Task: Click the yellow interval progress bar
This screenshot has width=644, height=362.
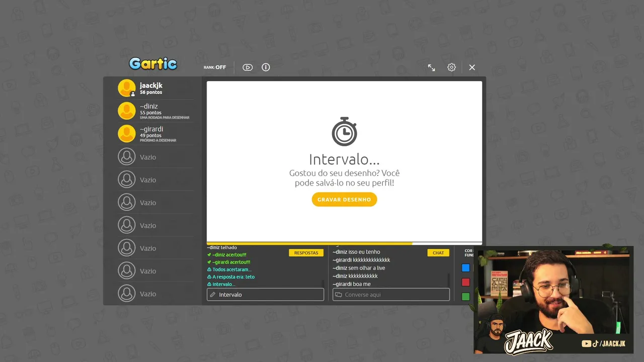Action: pos(309,243)
